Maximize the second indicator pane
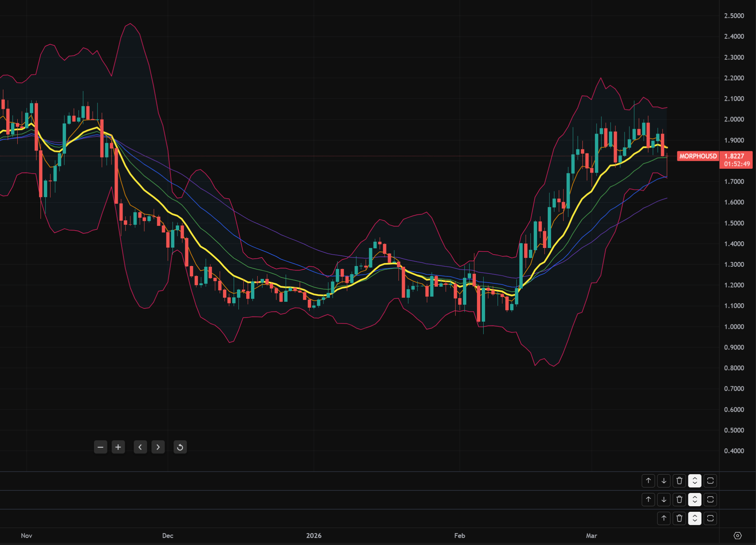The height and width of the screenshot is (545, 756). (x=710, y=500)
